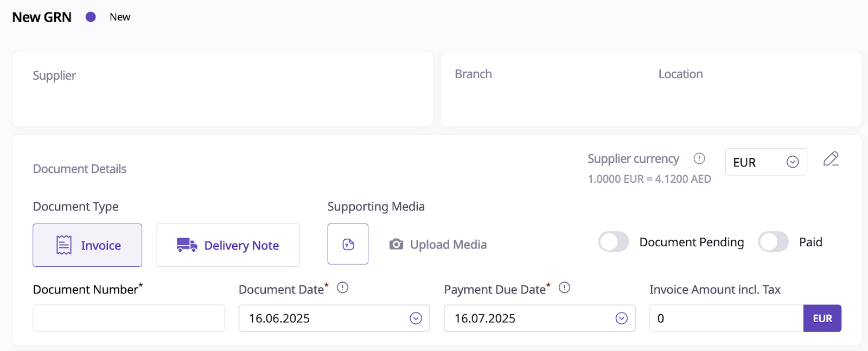Click the info icon beside Document Date

coord(342,288)
